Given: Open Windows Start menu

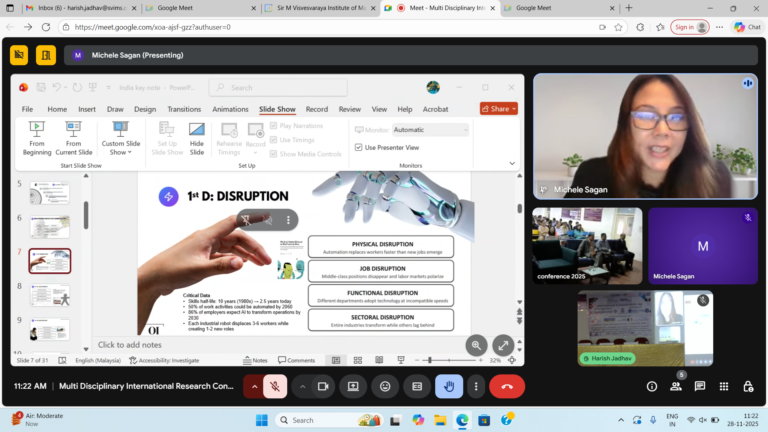Looking at the screenshot, I should tap(262, 420).
